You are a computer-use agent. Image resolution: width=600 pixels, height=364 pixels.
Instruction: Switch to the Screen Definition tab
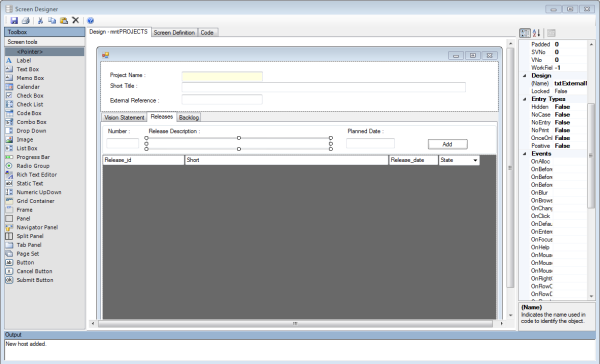tap(174, 33)
